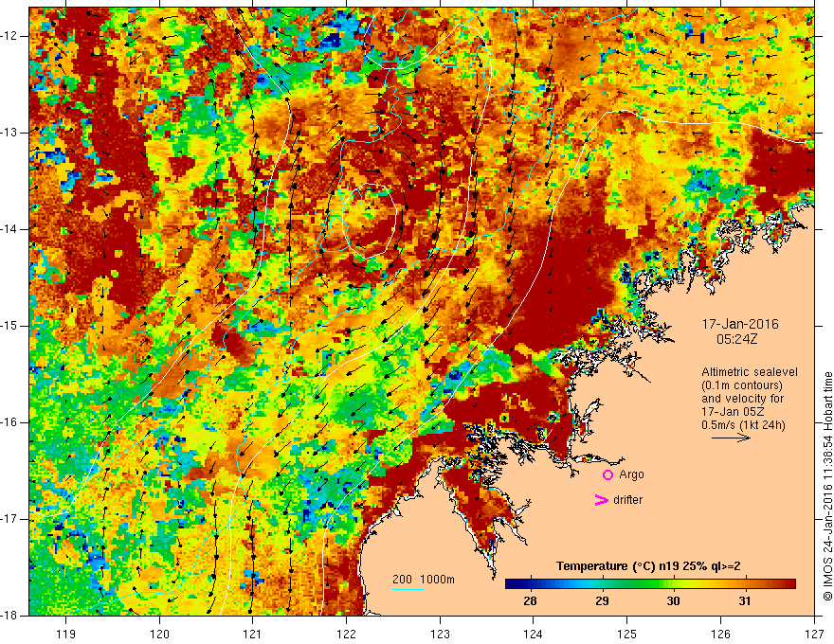Click the temperature colorbar gradient

click(x=650, y=583)
